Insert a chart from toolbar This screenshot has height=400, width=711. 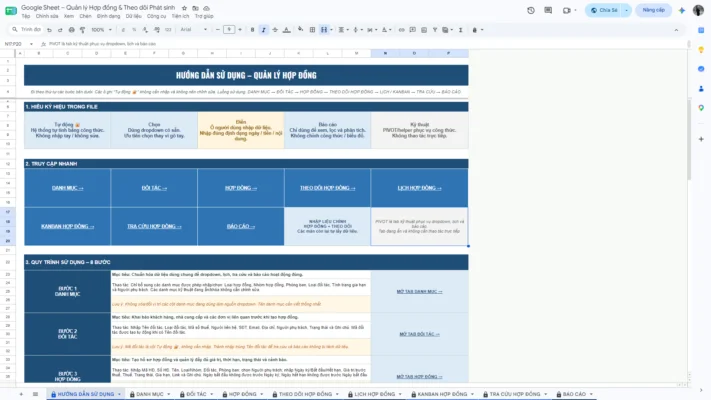(424, 30)
